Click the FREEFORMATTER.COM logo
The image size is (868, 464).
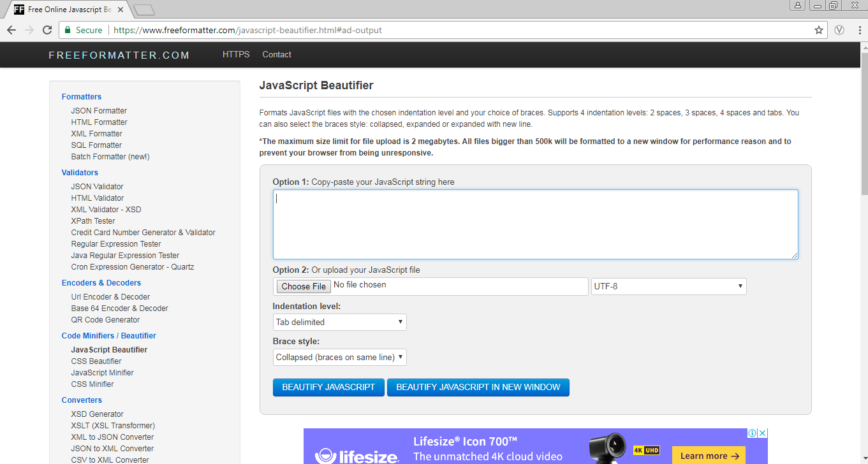tap(119, 55)
